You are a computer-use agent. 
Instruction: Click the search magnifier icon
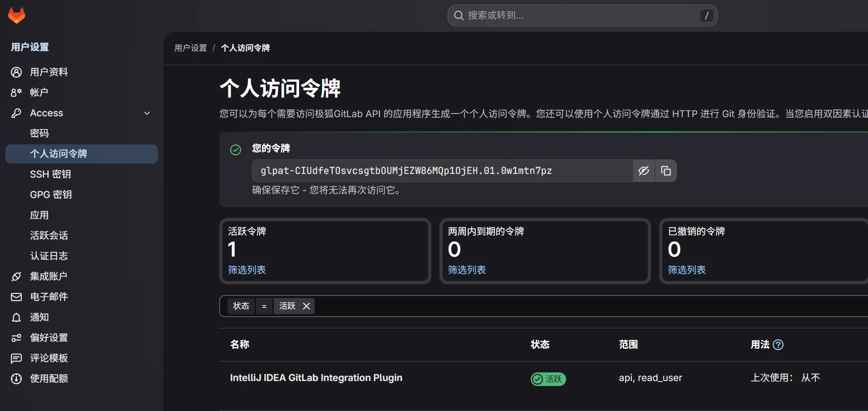(459, 15)
